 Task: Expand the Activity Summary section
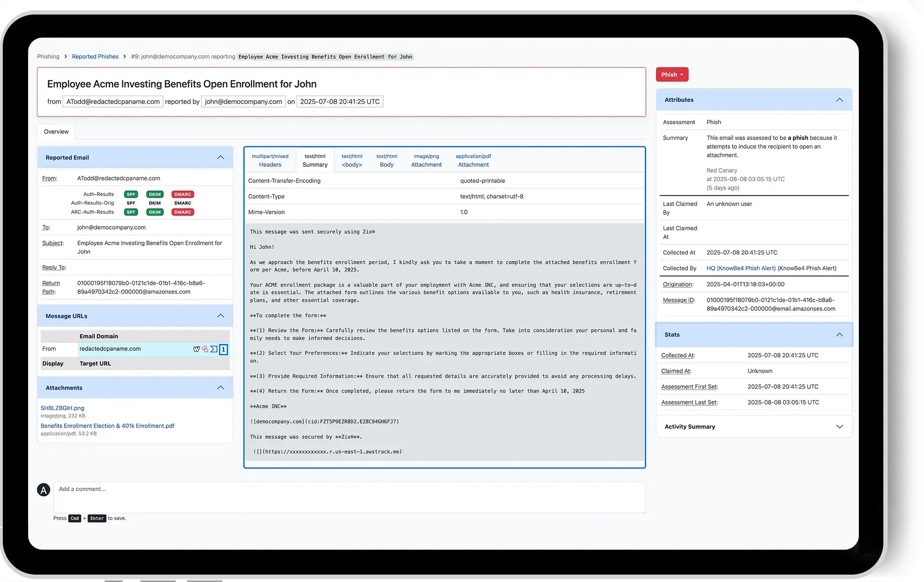click(x=839, y=426)
